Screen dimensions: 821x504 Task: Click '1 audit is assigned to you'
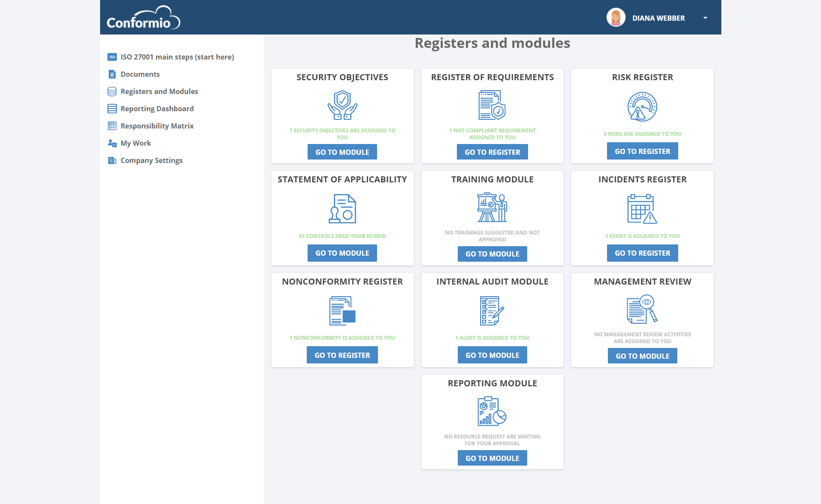[x=492, y=338]
